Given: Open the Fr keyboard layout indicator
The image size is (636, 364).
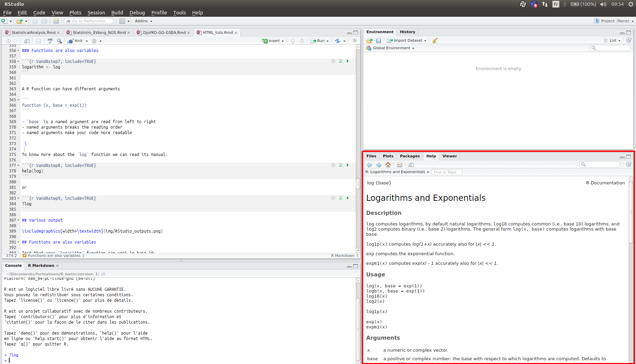Looking at the screenshot, I should pos(556,4).
